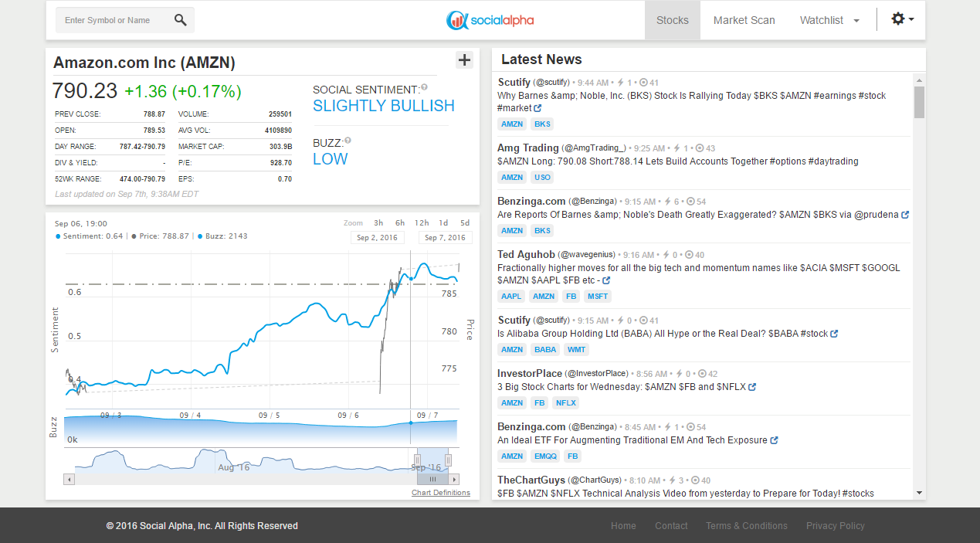Image resolution: width=980 pixels, height=543 pixels.
Task: Open external link on InvestorPlace post
Action: pyautogui.click(x=752, y=387)
